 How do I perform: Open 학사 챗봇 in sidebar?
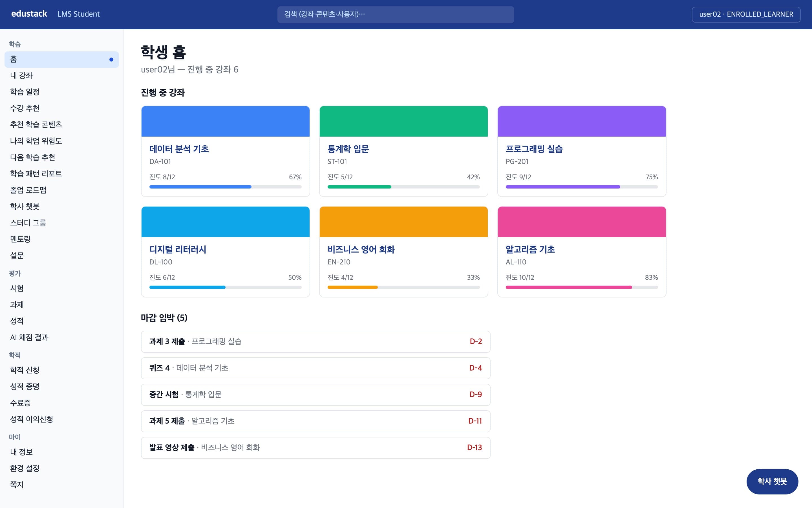point(62,206)
